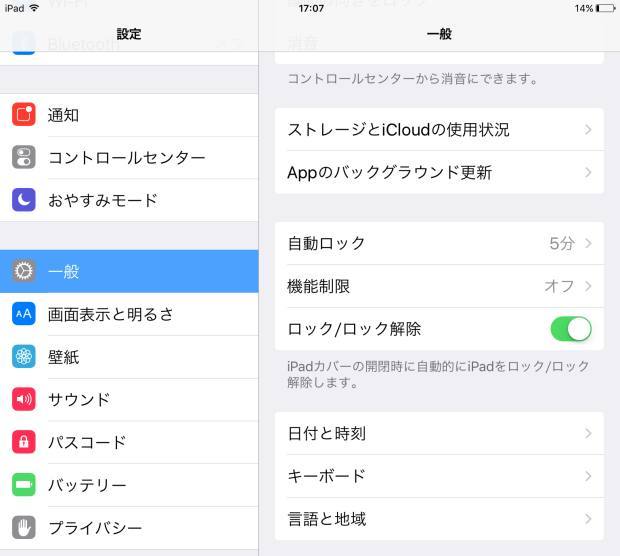Tap the green Battery (バッテリー) icon

(x=24, y=485)
